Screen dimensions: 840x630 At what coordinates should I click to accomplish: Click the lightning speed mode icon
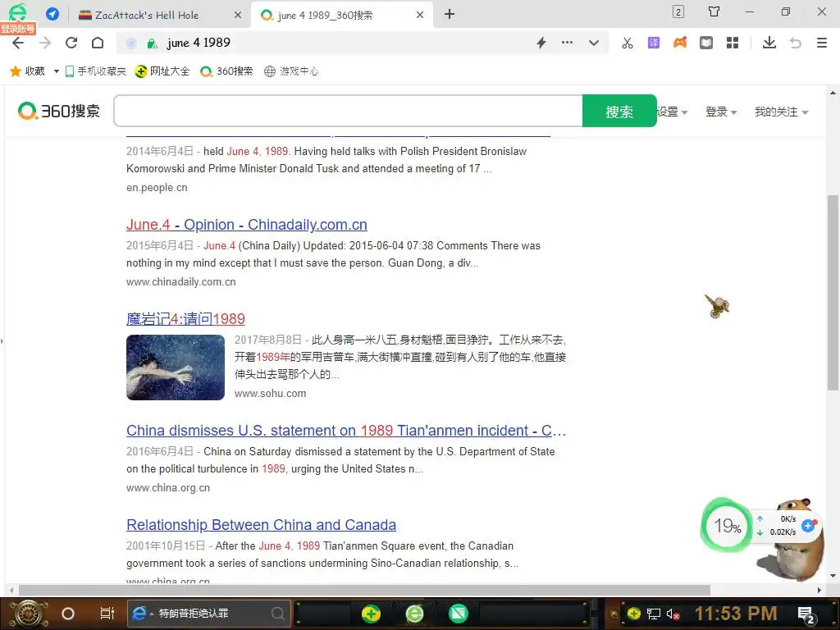541,43
